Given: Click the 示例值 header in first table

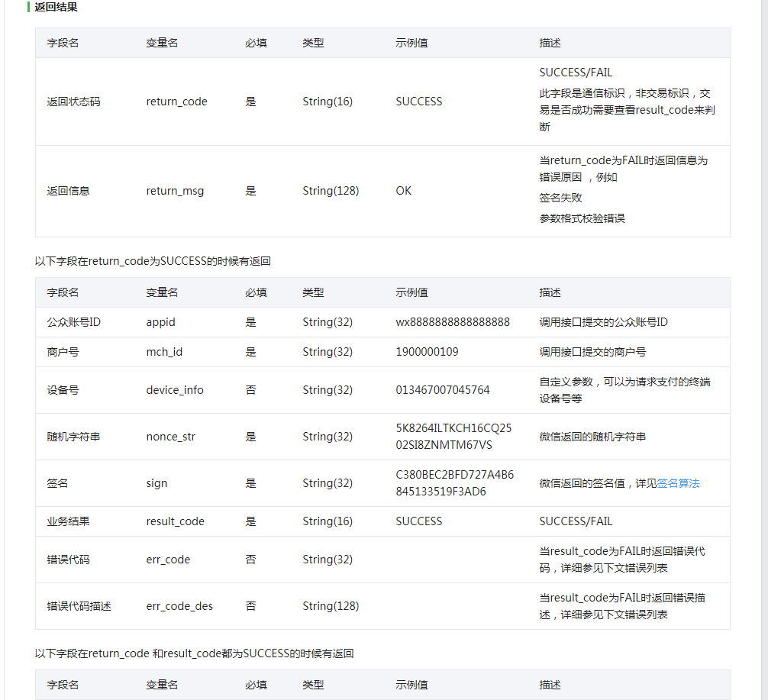Looking at the screenshot, I should click(x=411, y=43).
